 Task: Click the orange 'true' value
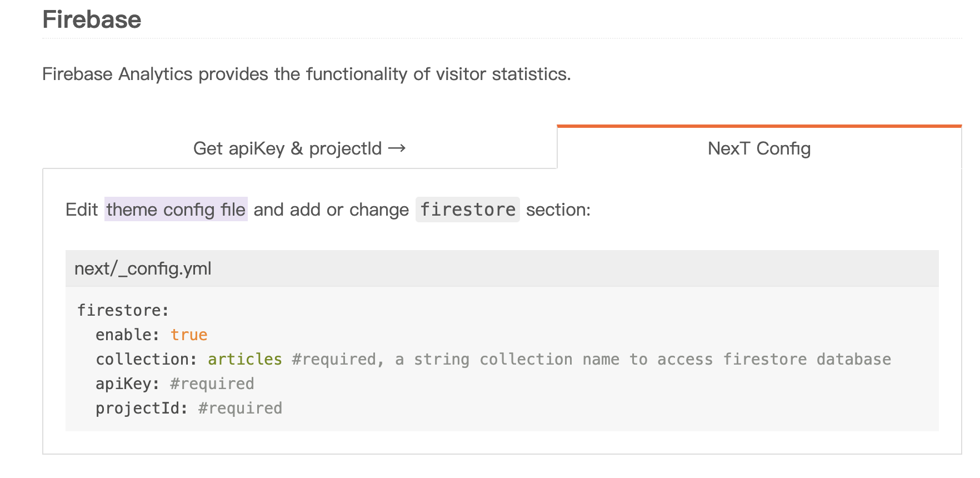point(189,335)
